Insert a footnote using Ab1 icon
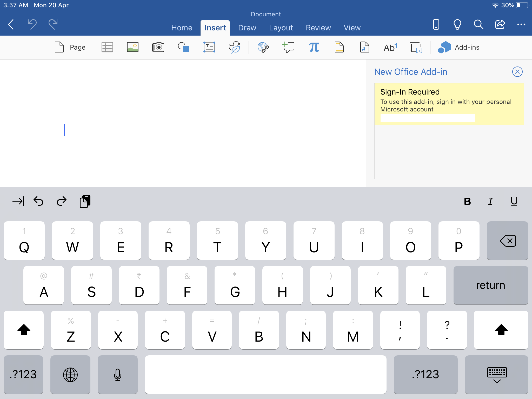 (x=390, y=47)
